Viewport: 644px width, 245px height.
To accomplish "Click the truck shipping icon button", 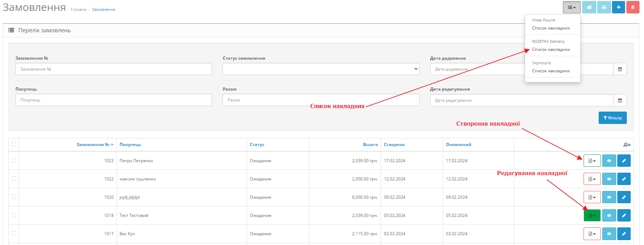I will 589,7.
